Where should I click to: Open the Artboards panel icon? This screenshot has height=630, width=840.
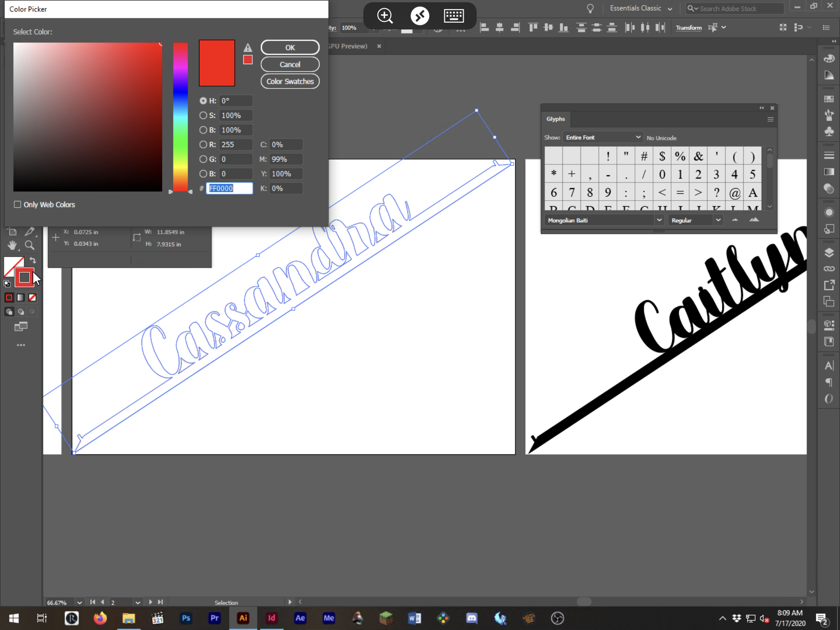pos(829,301)
